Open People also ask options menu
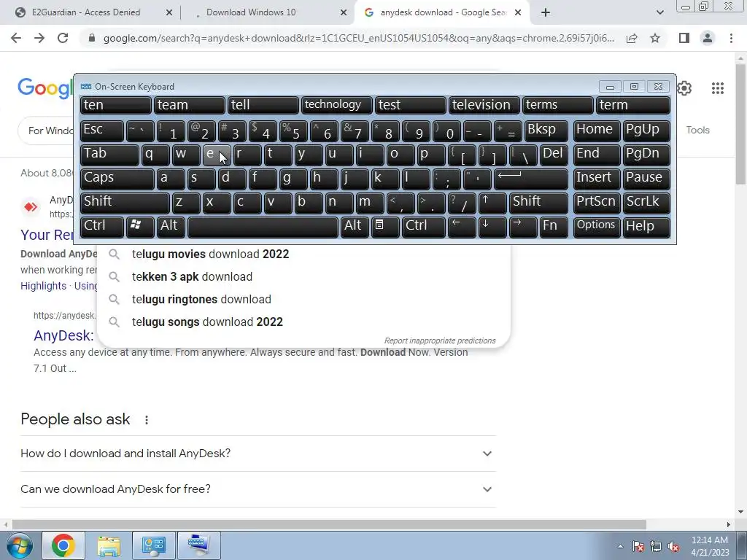The image size is (747, 560). (146, 419)
